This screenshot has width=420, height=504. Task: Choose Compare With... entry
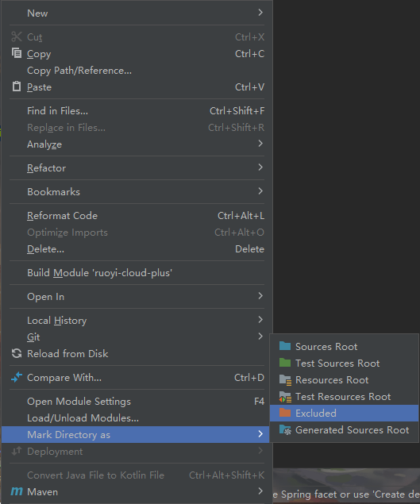point(137,378)
